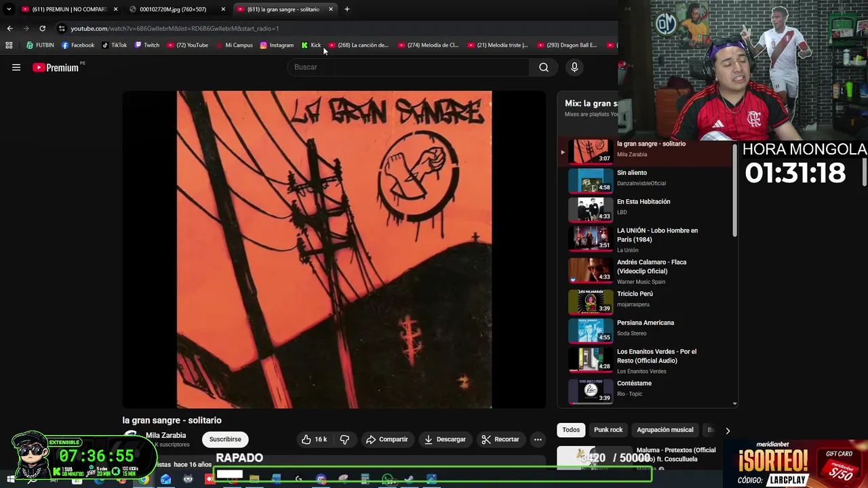Click 'Maluma - Pretextos (Official' video title
This screenshot has height=488, width=868.
point(675,450)
